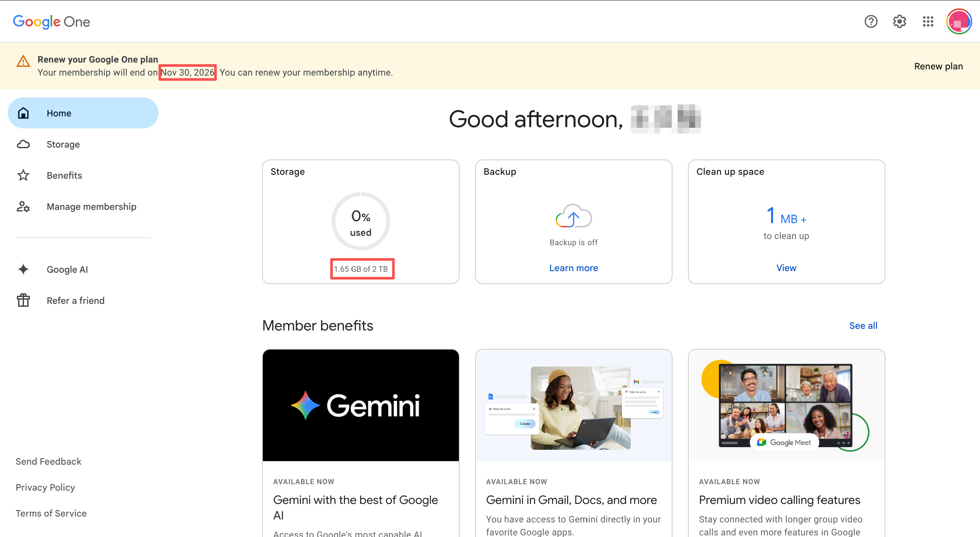Click the Google One logo
980x537 pixels.
(x=51, y=22)
